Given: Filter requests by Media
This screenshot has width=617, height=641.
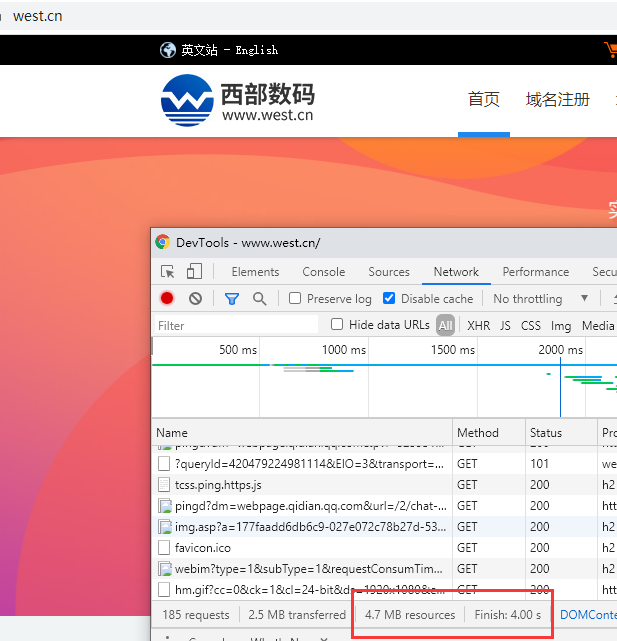Looking at the screenshot, I should [598, 325].
